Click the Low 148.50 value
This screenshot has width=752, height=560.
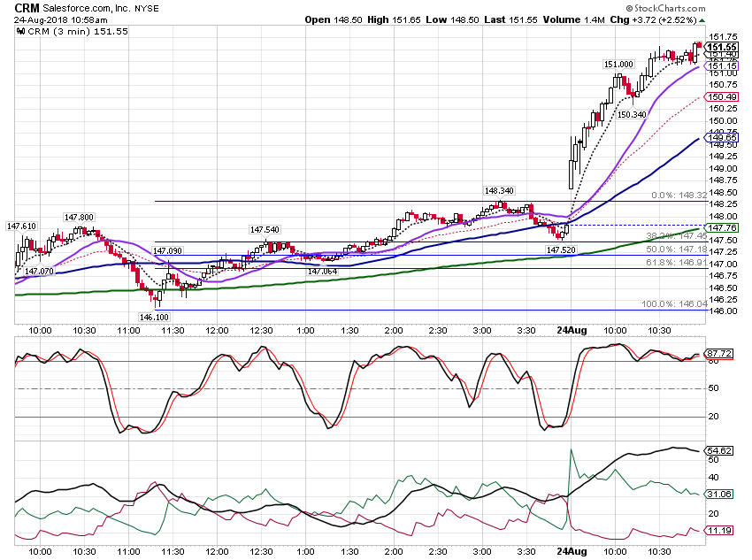452,19
